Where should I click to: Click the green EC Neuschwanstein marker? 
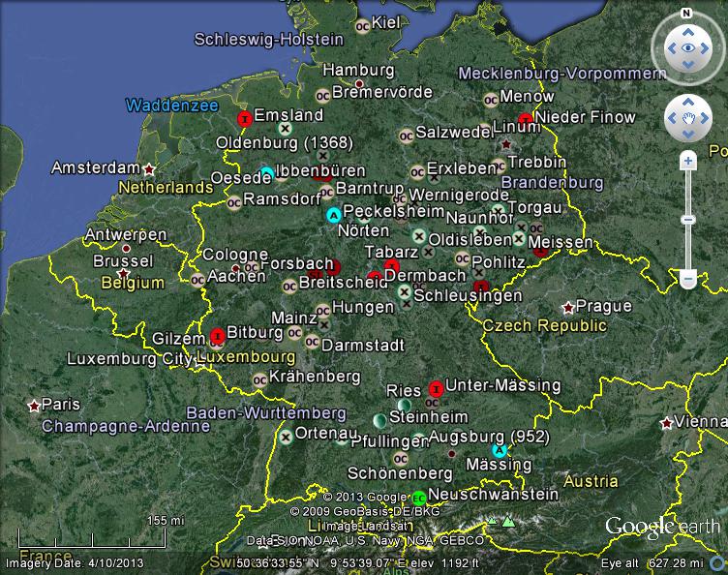click(419, 499)
